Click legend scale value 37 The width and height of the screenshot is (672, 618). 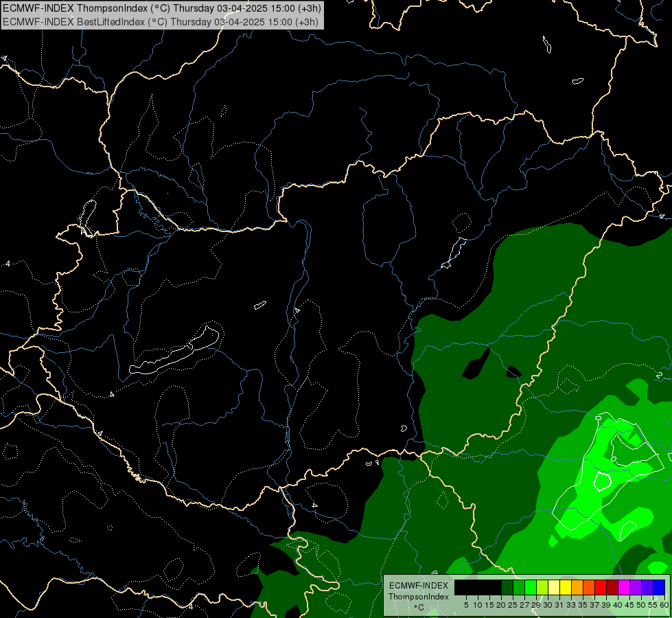click(x=594, y=605)
